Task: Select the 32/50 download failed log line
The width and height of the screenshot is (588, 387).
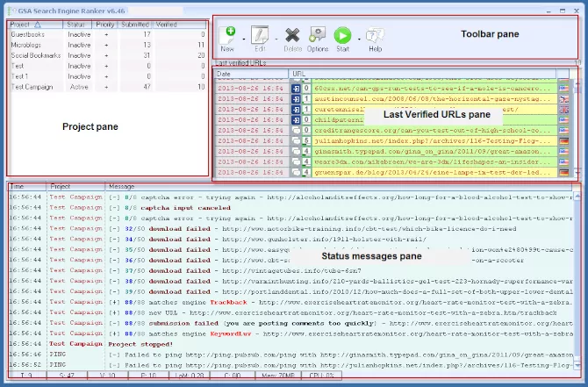Action: [290, 229]
